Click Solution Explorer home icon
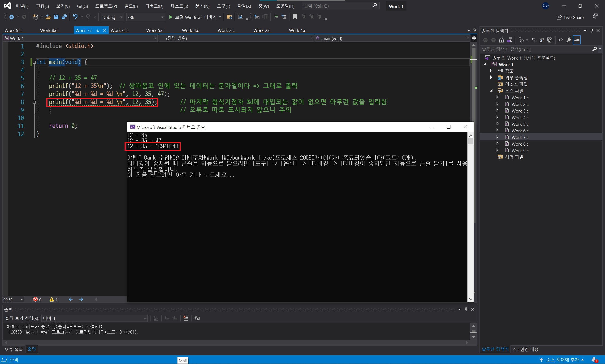 click(x=501, y=40)
